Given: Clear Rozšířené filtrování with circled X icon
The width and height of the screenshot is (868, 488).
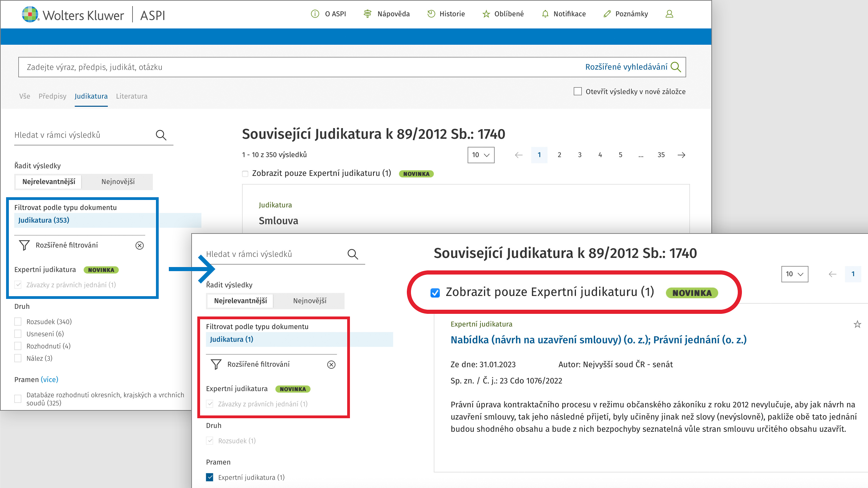Looking at the screenshot, I should click(x=139, y=245).
